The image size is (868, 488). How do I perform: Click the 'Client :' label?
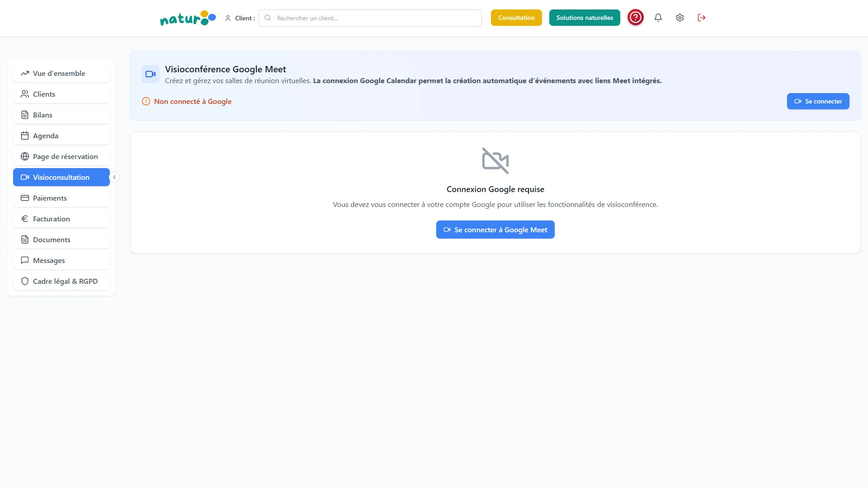click(245, 18)
